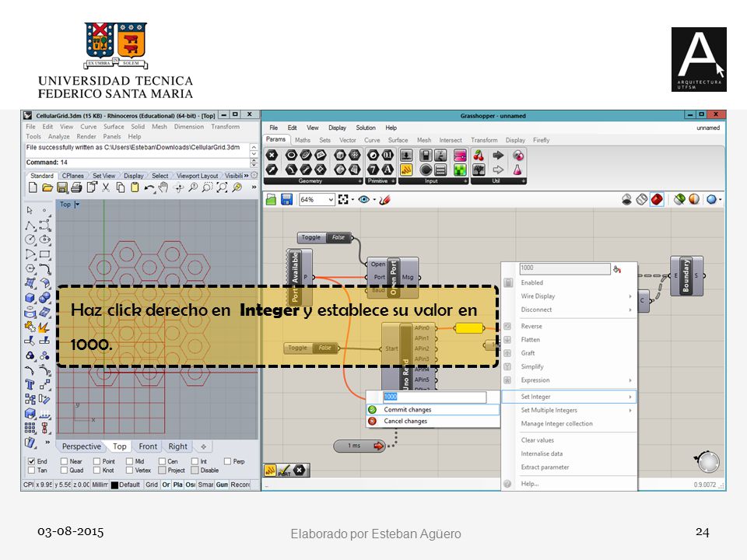Image resolution: width=747 pixels, height=560 pixels.
Task: Enable the Cen osnap checkbox
Action: (x=162, y=461)
